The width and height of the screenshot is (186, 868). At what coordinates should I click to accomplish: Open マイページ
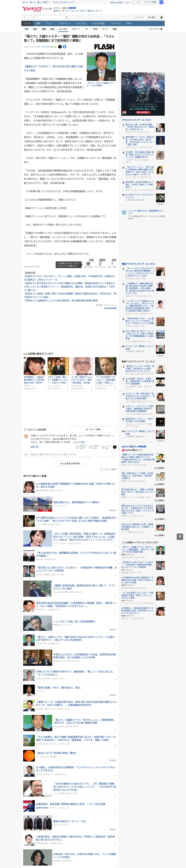point(139,17)
